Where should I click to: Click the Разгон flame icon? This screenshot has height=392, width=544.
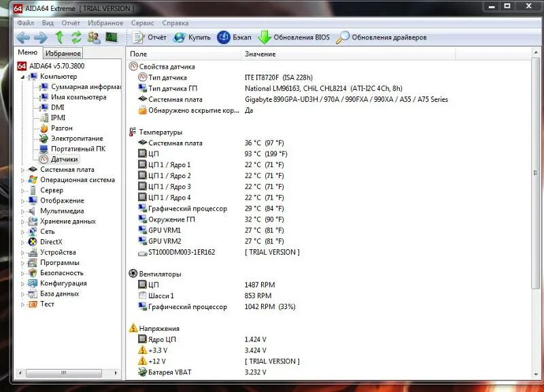44,128
